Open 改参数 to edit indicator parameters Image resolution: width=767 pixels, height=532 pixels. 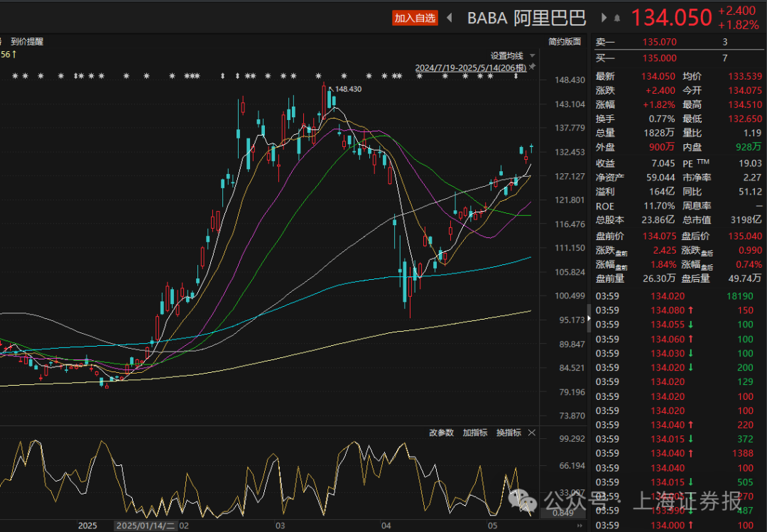441,433
